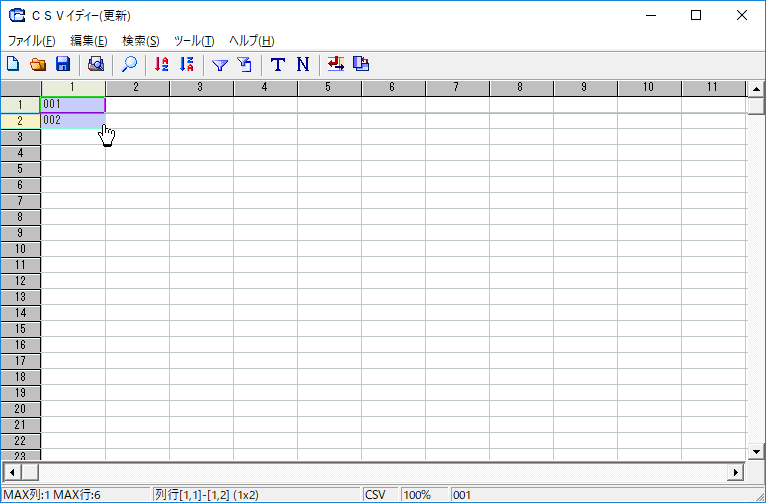Viewport: 766px width, 503px height.
Task: Select the N numeric mode icon
Action: click(303, 64)
